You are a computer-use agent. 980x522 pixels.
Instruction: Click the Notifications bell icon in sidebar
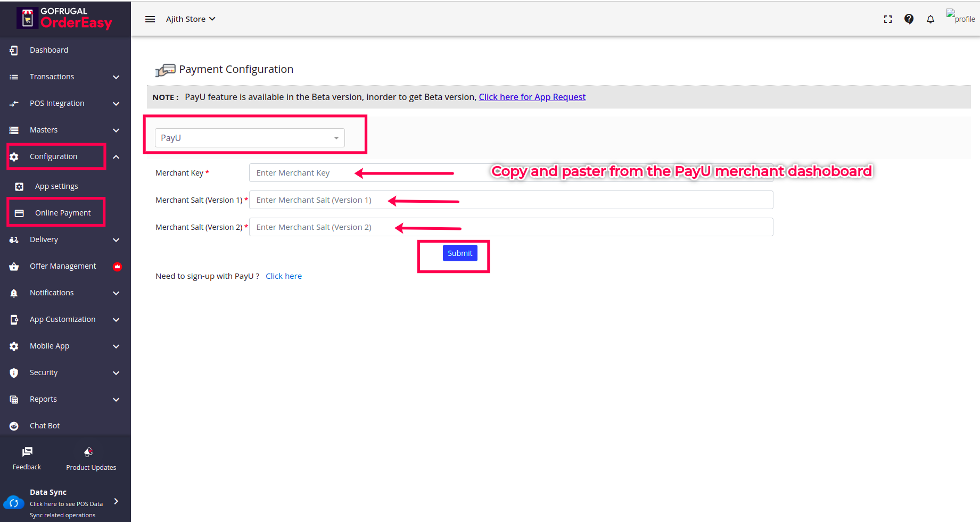[x=14, y=293]
